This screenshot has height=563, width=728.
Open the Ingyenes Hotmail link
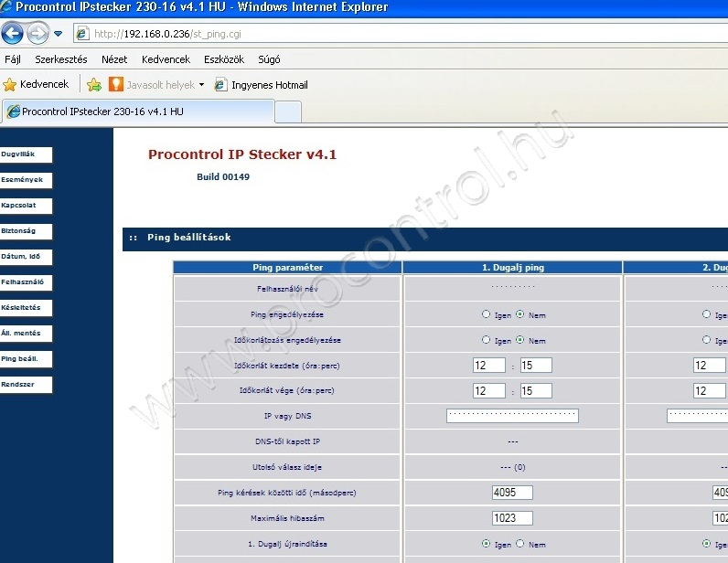[x=261, y=84]
